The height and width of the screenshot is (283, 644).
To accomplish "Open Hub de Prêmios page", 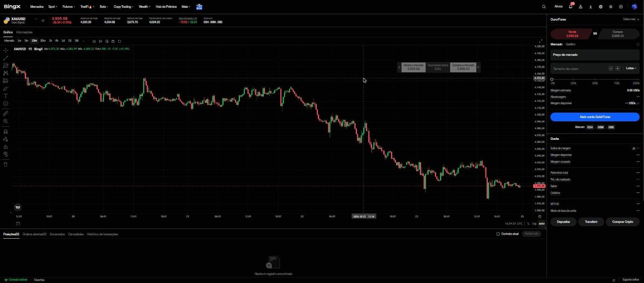I will coord(166,7).
